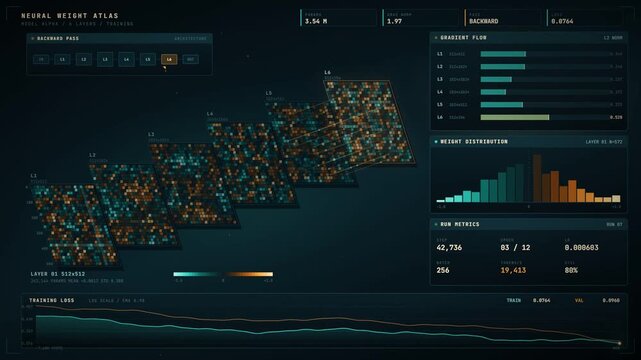The width and height of the screenshot is (641, 360).
Task: Click the L1 gradient flow bar
Action: [x=503, y=54]
